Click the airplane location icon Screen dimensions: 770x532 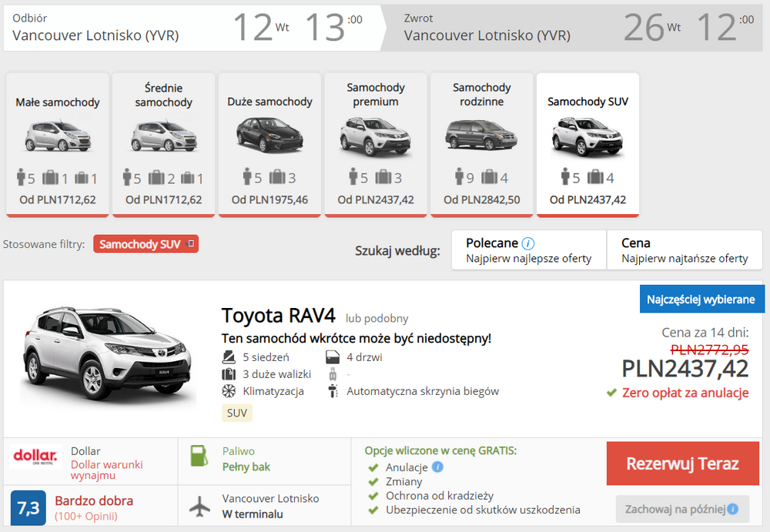click(199, 507)
